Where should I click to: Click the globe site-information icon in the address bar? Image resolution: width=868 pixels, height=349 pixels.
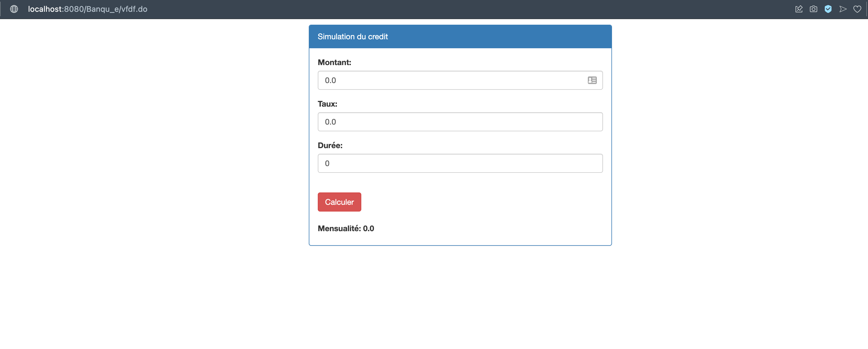pos(14,9)
